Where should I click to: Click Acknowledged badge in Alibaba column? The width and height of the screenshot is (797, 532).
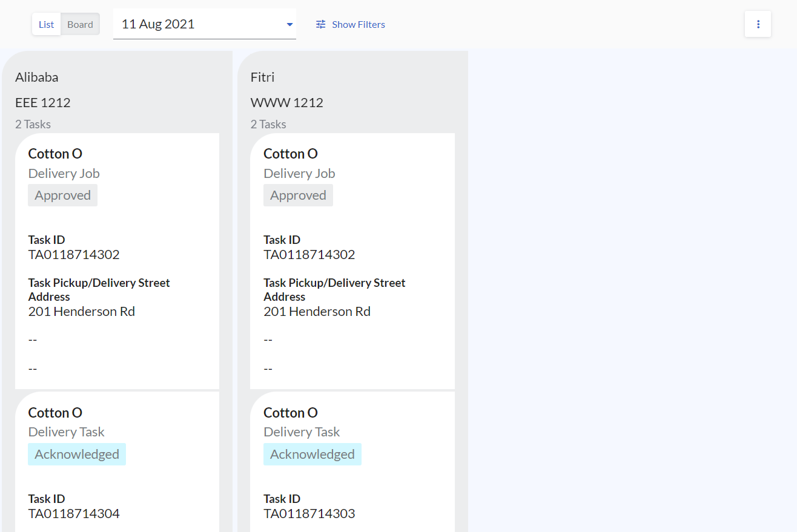77,455
